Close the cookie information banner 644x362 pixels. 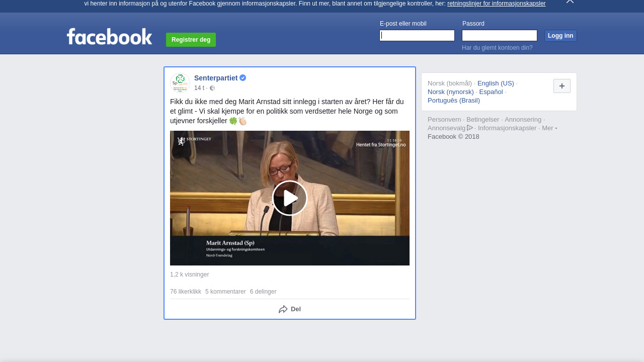point(570,2)
